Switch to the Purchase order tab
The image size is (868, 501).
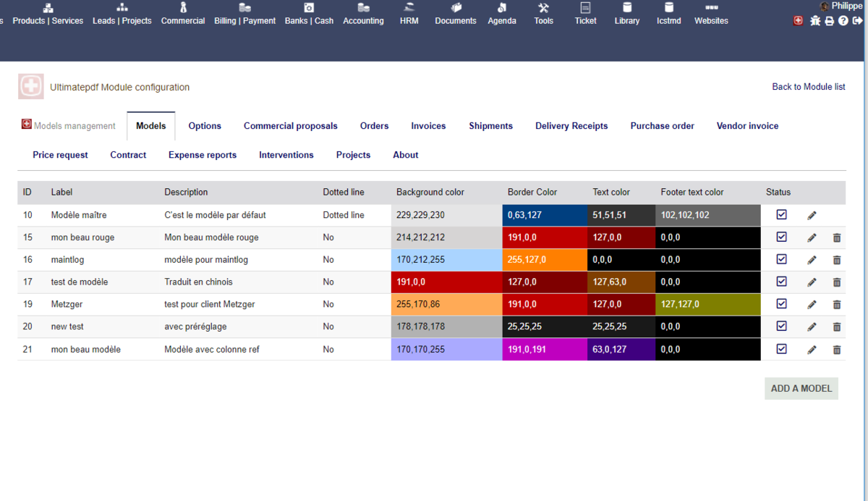tap(663, 126)
